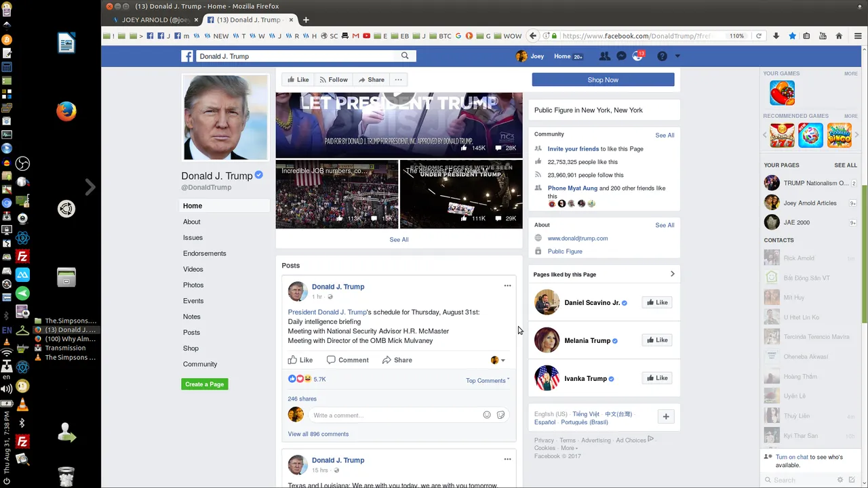This screenshot has width=868, height=488.
Task: Open TRUMP Nationalism page in Your Pages
Action: [x=816, y=183]
